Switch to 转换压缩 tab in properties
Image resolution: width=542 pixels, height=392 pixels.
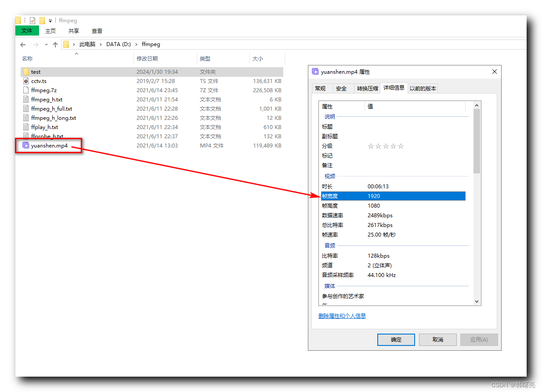(x=367, y=88)
